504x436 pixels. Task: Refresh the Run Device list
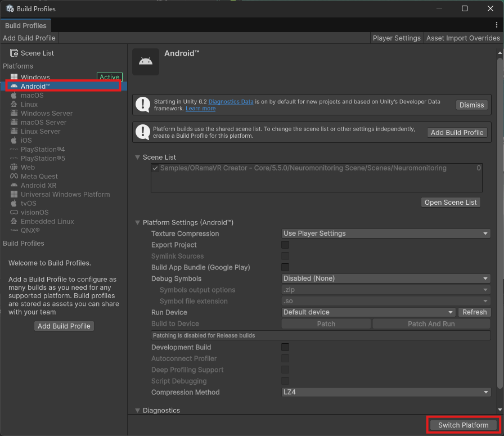click(474, 312)
